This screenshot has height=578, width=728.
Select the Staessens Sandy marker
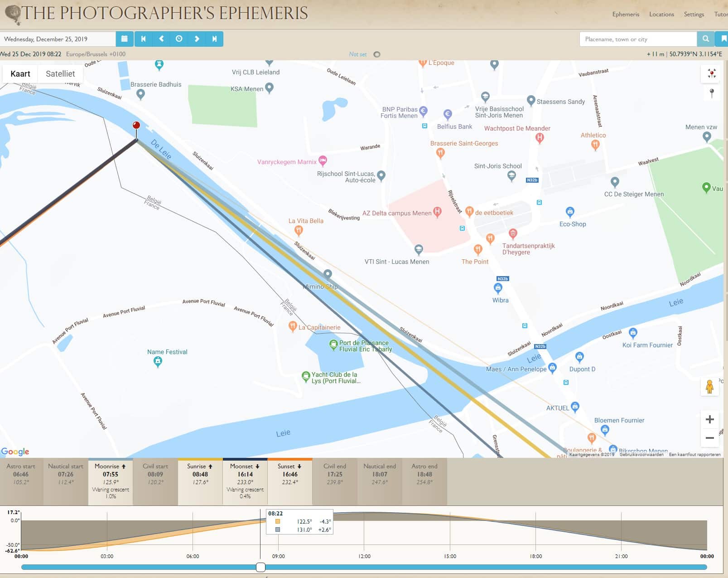531,101
